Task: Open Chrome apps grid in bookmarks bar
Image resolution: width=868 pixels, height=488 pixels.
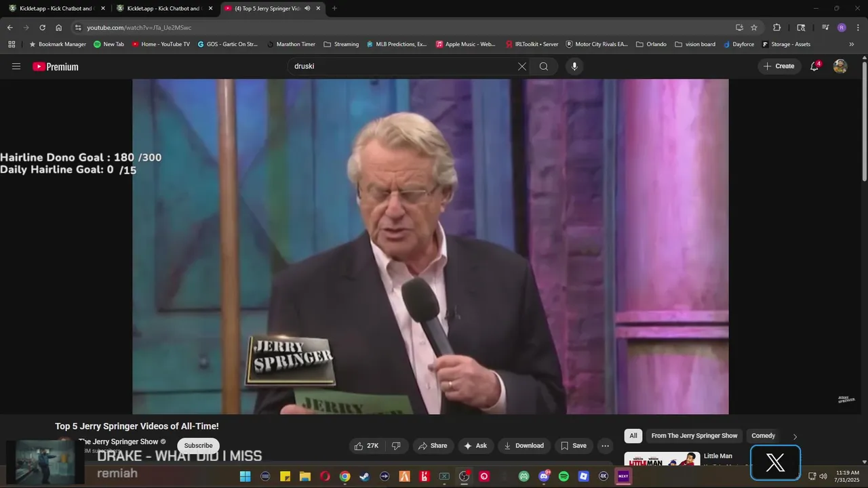Action: (x=12, y=44)
